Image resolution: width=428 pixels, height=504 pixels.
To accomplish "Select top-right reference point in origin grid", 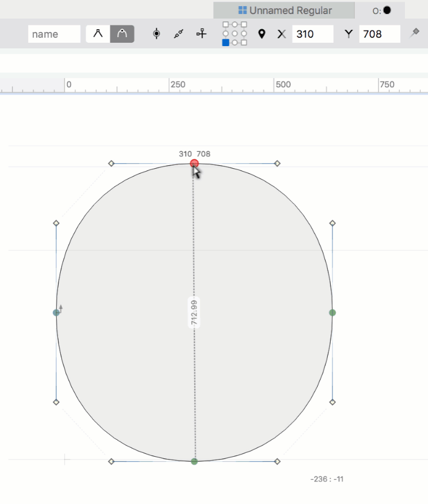I will click(x=244, y=24).
